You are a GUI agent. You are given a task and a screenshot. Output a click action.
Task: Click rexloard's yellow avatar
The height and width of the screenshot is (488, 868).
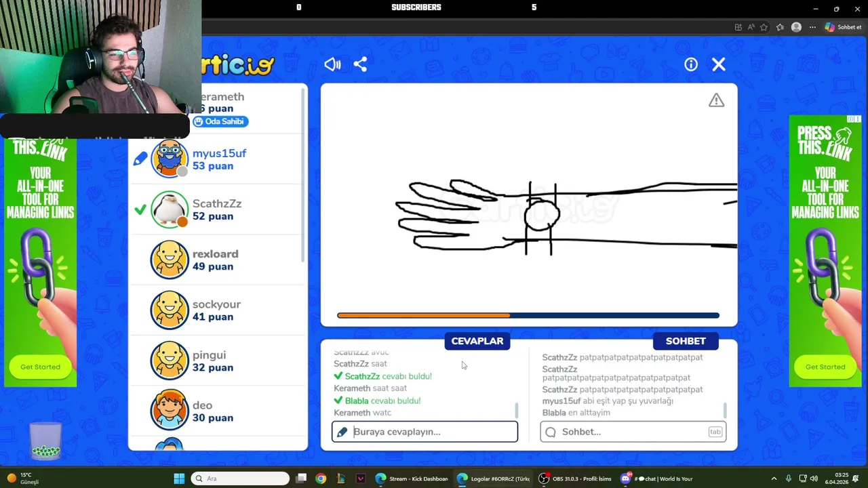pos(169,260)
